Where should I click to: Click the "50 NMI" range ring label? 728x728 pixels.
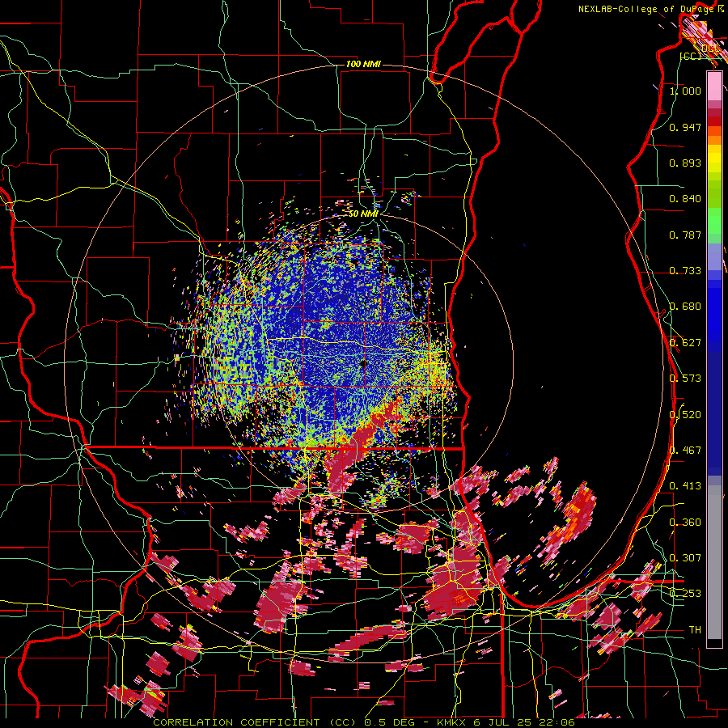[363, 214]
